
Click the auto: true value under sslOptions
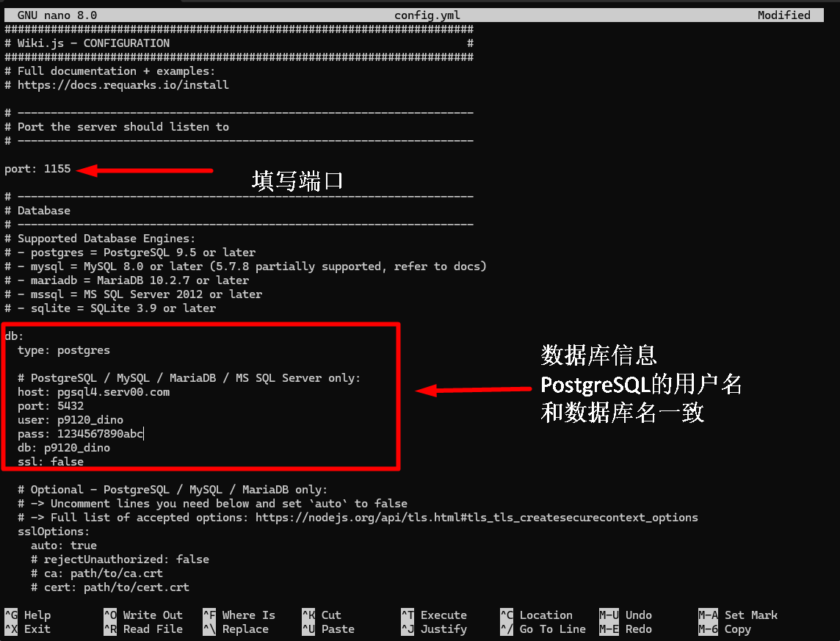83,546
